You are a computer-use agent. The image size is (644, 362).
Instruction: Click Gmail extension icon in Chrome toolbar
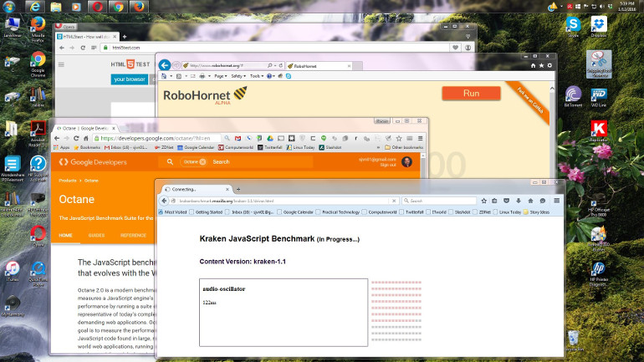point(238,138)
